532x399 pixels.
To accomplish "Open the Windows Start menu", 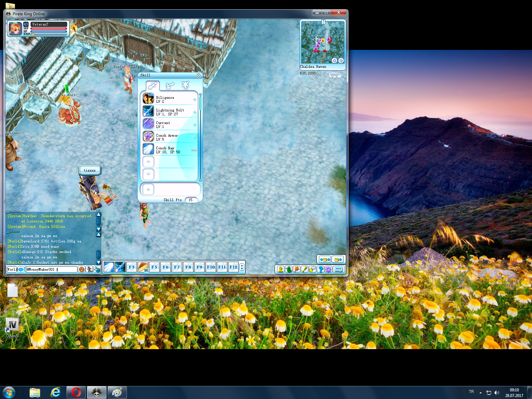I will click(9, 393).
